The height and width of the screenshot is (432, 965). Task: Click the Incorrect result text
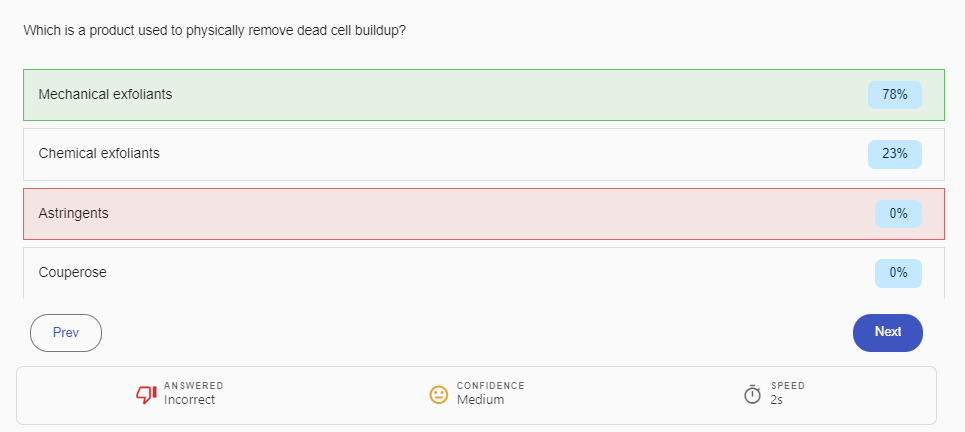190,400
